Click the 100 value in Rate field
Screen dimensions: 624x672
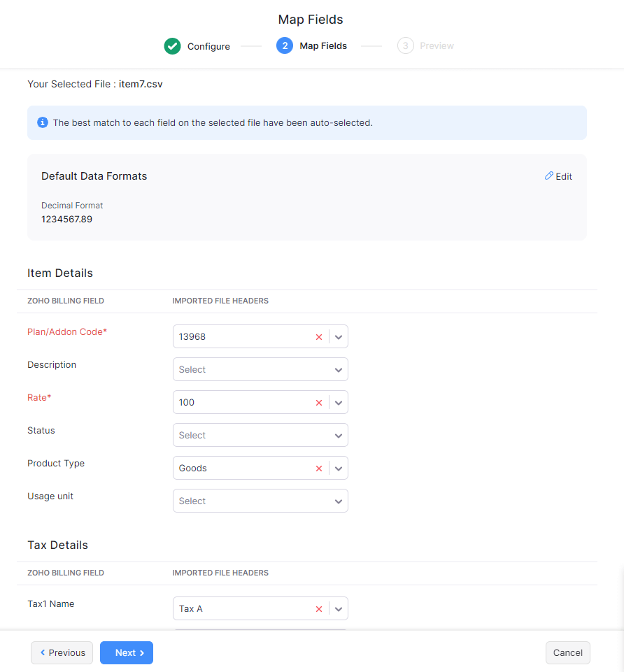(x=187, y=402)
